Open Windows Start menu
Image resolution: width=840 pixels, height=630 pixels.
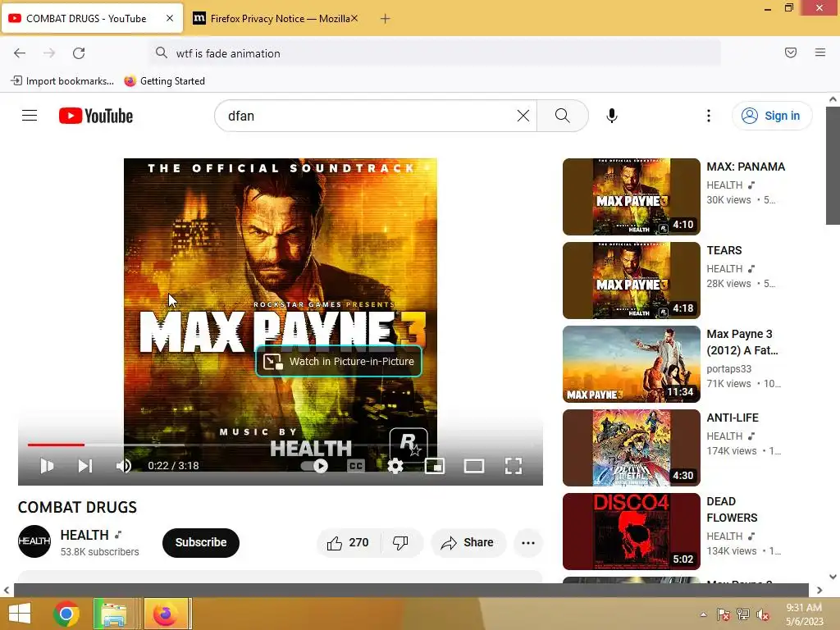(x=20, y=614)
